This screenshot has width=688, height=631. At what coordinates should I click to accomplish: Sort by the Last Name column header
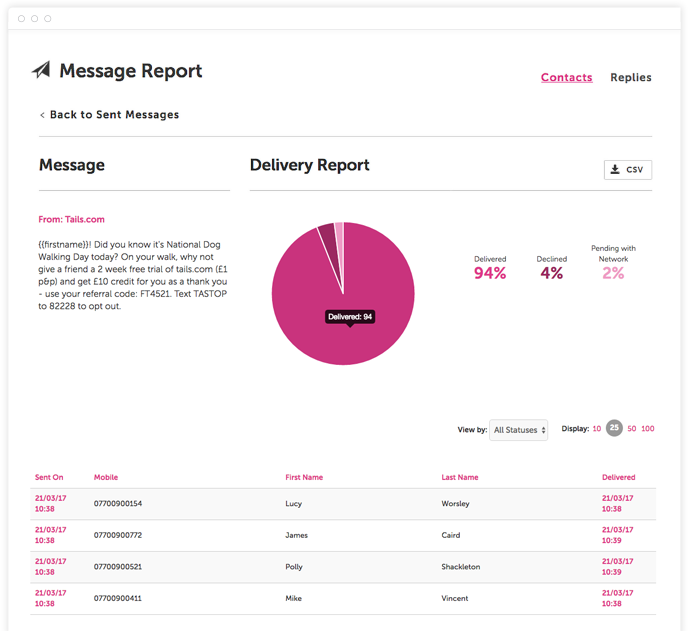click(460, 477)
